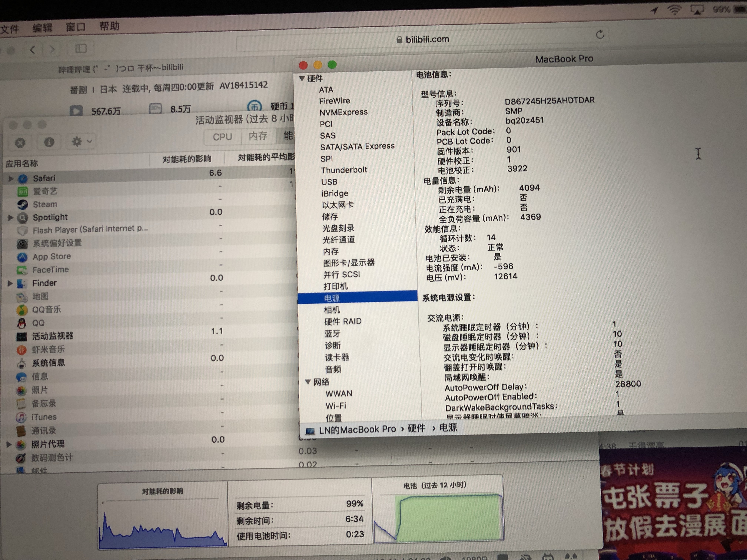Screen dimensions: 747x560
Task: Click LN的MacBook Pro in the path bar
Action: [351, 430]
